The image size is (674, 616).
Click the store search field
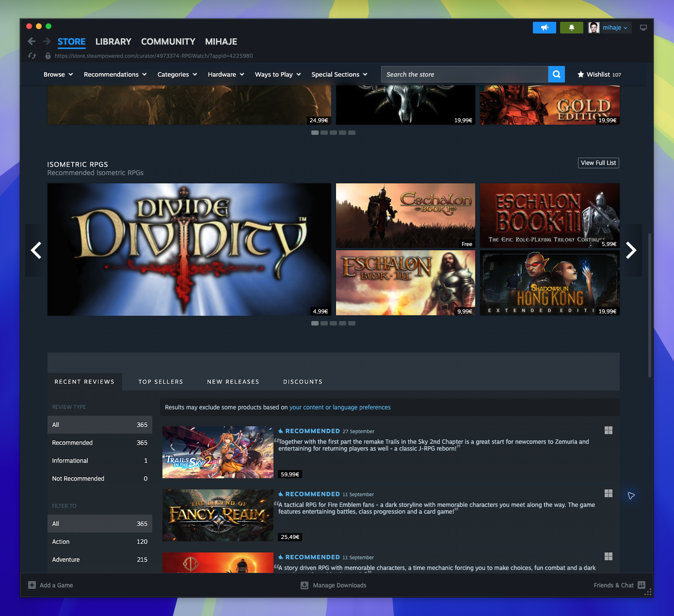[465, 74]
